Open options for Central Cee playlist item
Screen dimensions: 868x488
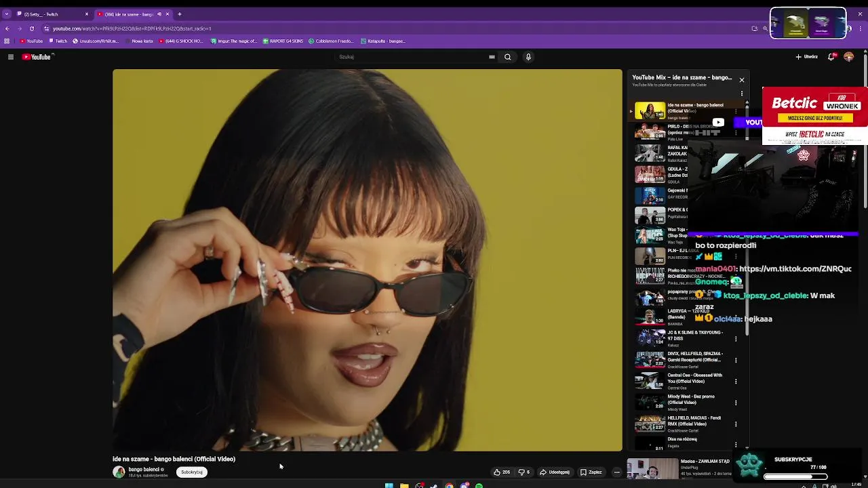pos(736,381)
